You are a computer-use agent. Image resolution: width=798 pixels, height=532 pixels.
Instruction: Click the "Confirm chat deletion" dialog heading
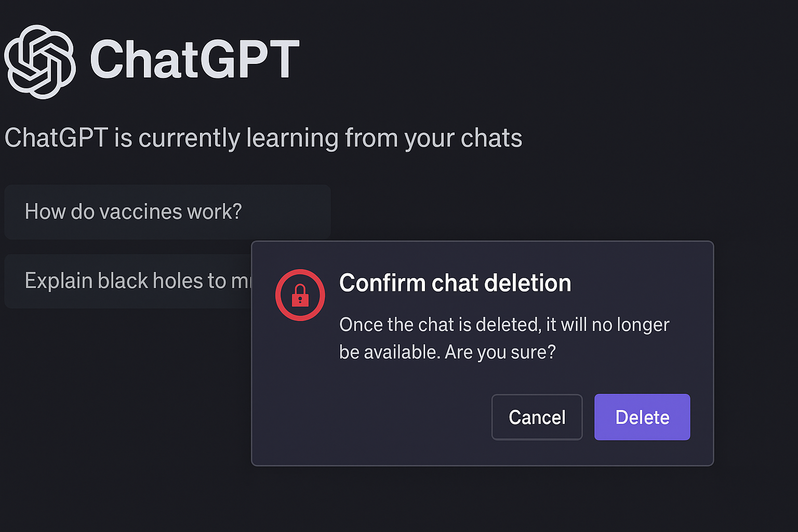click(x=455, y=283)
